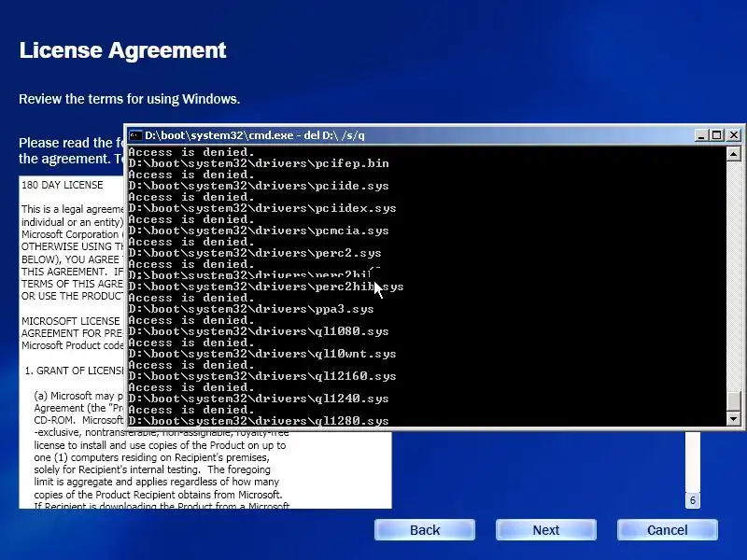
Task: Click the 'perc2hib.sys' line in cmd output
Action: pos(266,287)
